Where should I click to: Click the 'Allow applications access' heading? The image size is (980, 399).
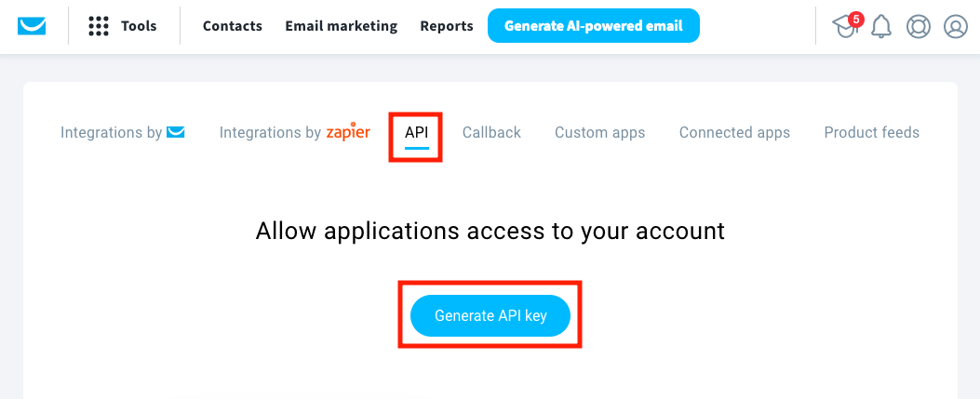(x=490, y=230)
